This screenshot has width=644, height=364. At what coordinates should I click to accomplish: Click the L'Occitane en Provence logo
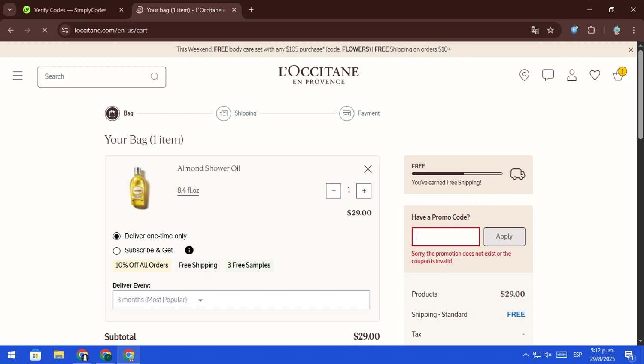[x=319, y=75]
